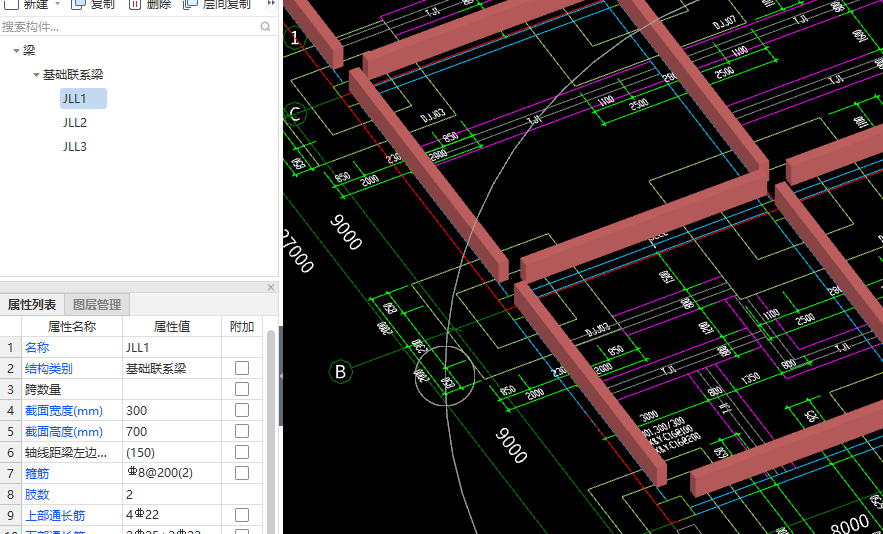This screenshot has width=883, height=534.
Task: Open the 新建 dropdown arrow
Action: [57, 4]
